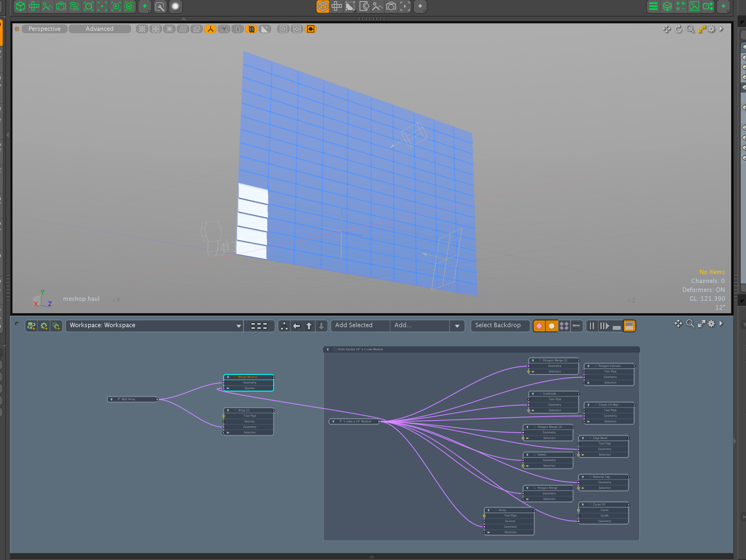Collapse the Wall Array node
The height and width of the screenshot is (560, 746).
pyautogui.click(x=111, y=399)
